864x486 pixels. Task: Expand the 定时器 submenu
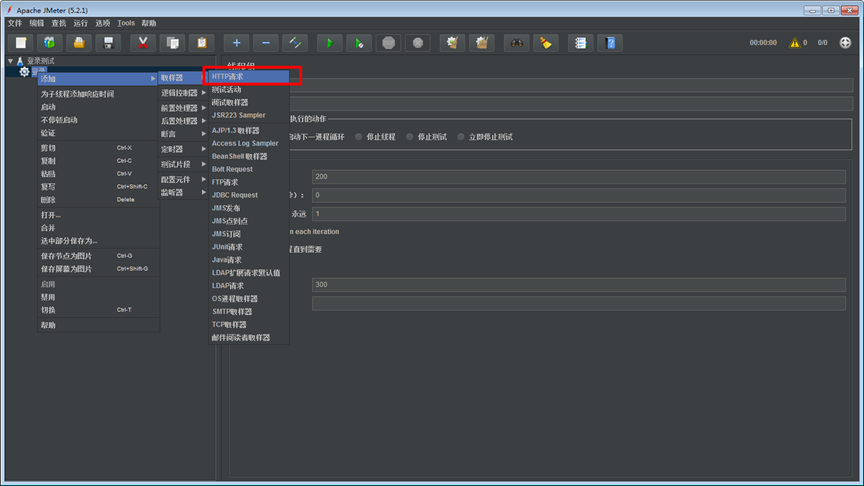(183, 149)
